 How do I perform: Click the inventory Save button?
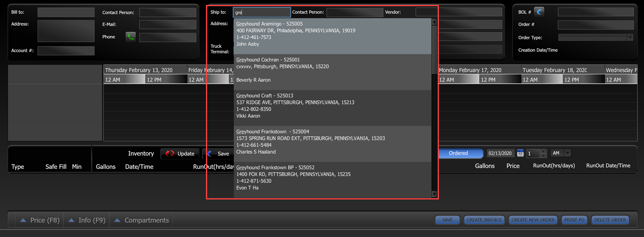click(x=219, y=154)
